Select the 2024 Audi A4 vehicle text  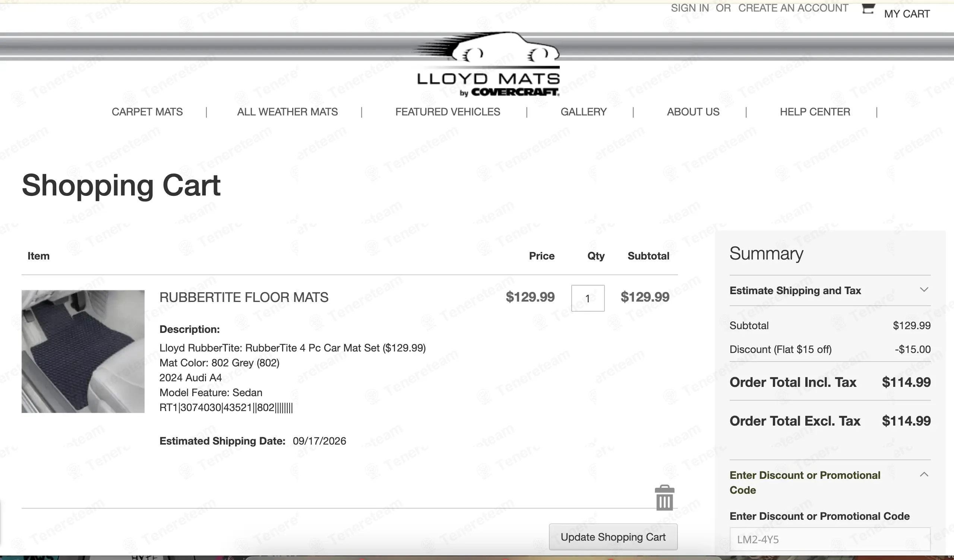click(x=190, y=378)
